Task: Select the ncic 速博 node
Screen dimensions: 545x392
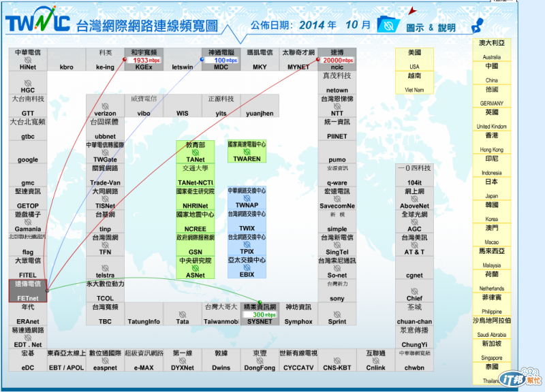Action: [x=337, y=59]
